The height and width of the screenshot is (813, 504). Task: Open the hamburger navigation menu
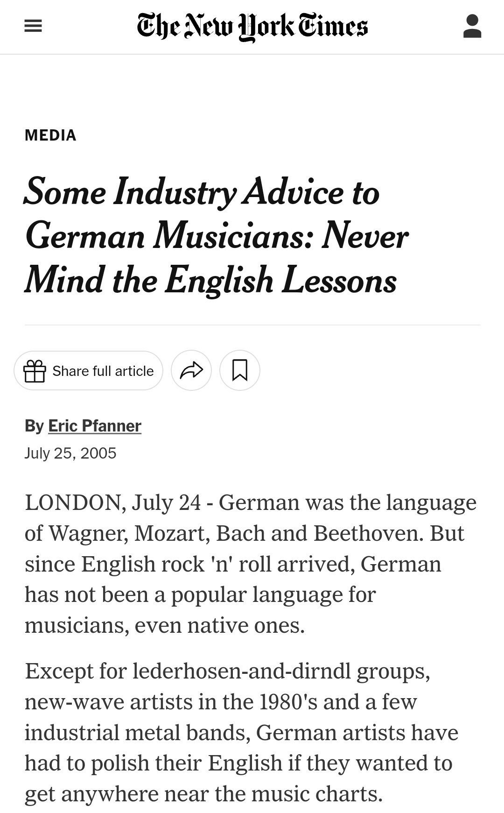(33, 27)
